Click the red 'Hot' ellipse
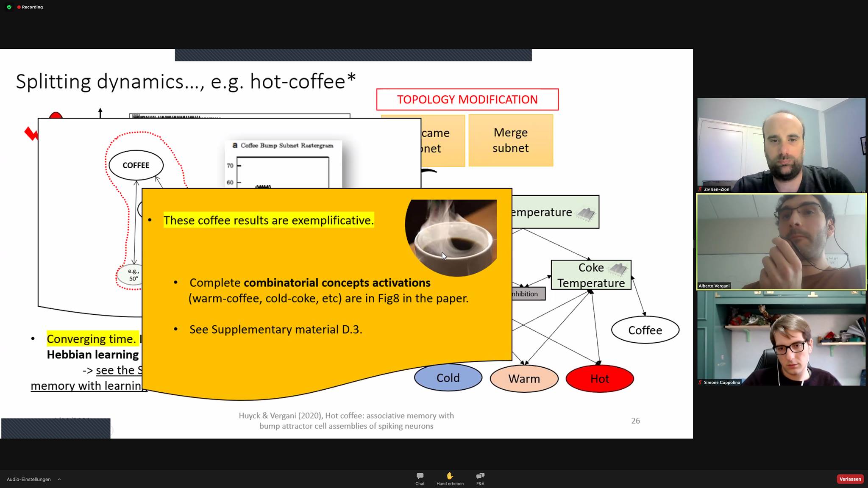 (600, 379)
